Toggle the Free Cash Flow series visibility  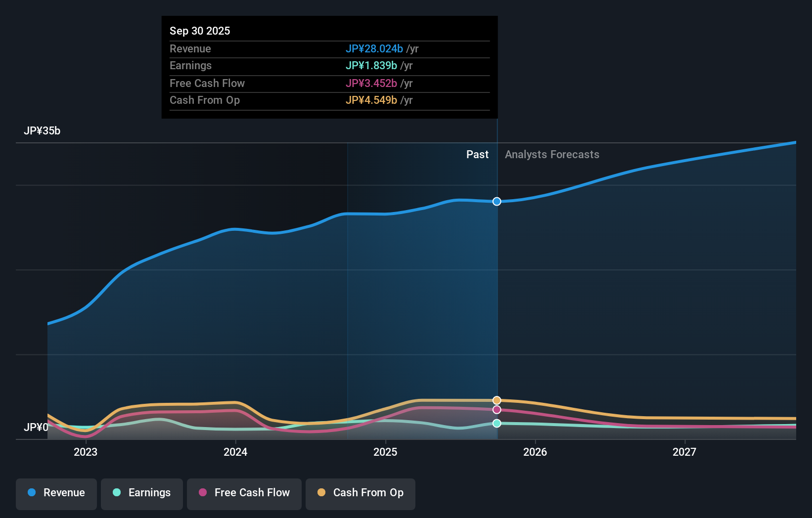pos(244,493)
